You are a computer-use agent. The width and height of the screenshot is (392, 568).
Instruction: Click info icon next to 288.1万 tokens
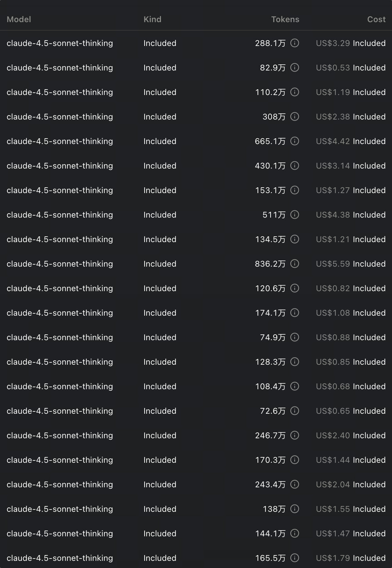coord(295,43)
